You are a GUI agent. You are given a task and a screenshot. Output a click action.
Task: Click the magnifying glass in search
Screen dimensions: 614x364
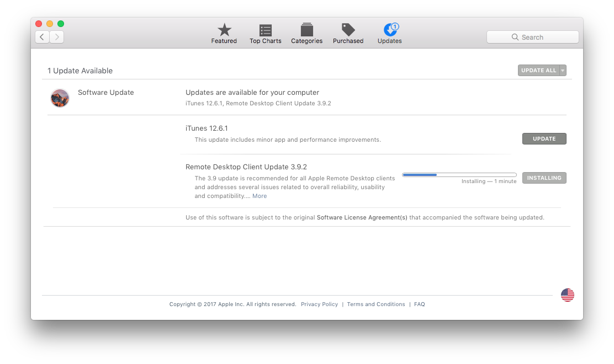(x=515, y=37)
